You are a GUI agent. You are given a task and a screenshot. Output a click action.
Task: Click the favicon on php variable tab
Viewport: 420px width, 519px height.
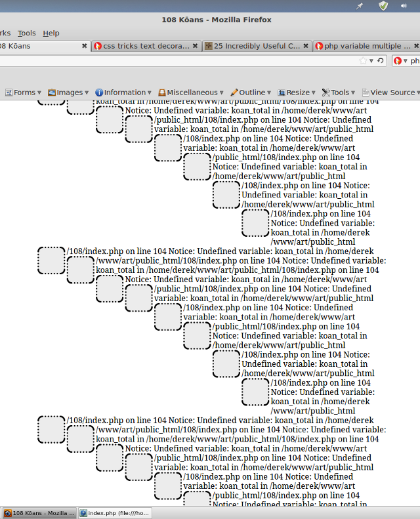coord(319,46)
